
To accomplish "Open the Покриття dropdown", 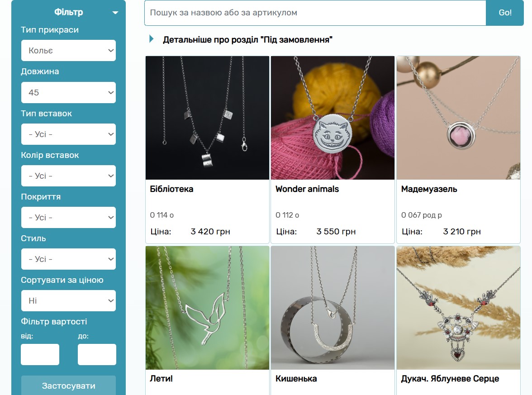I will tap(69, 218).
